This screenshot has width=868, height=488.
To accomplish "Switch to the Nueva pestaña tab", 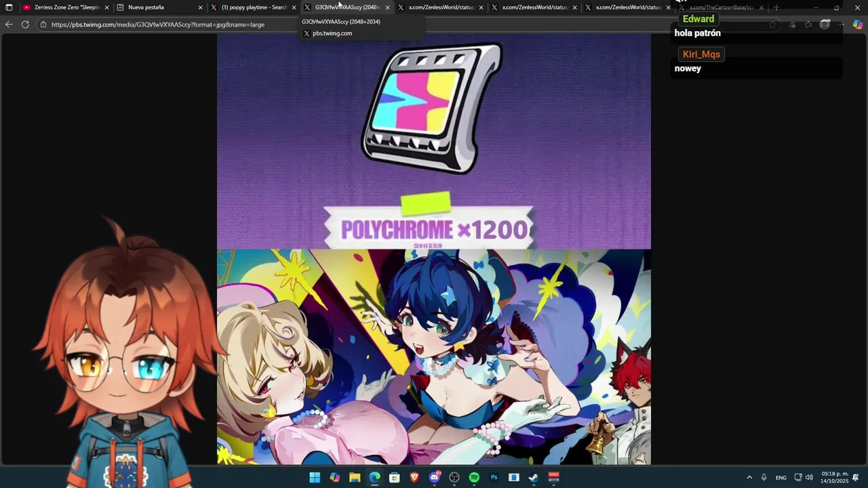I will point(159,7).
